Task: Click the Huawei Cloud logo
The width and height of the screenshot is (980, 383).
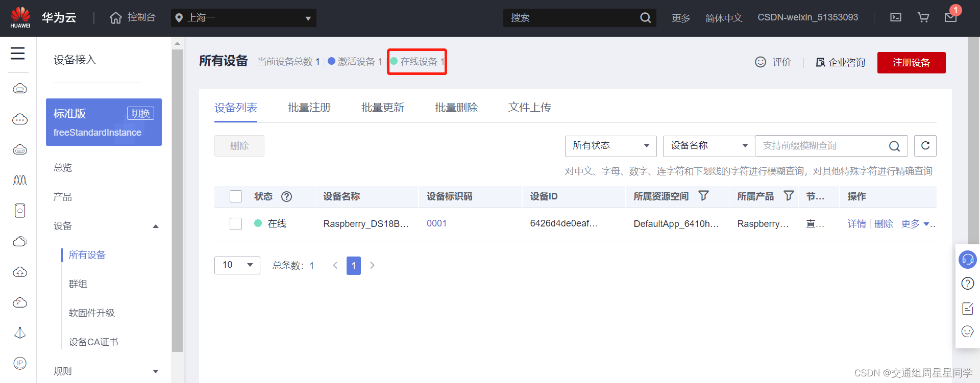Action: tap(20, 17)
